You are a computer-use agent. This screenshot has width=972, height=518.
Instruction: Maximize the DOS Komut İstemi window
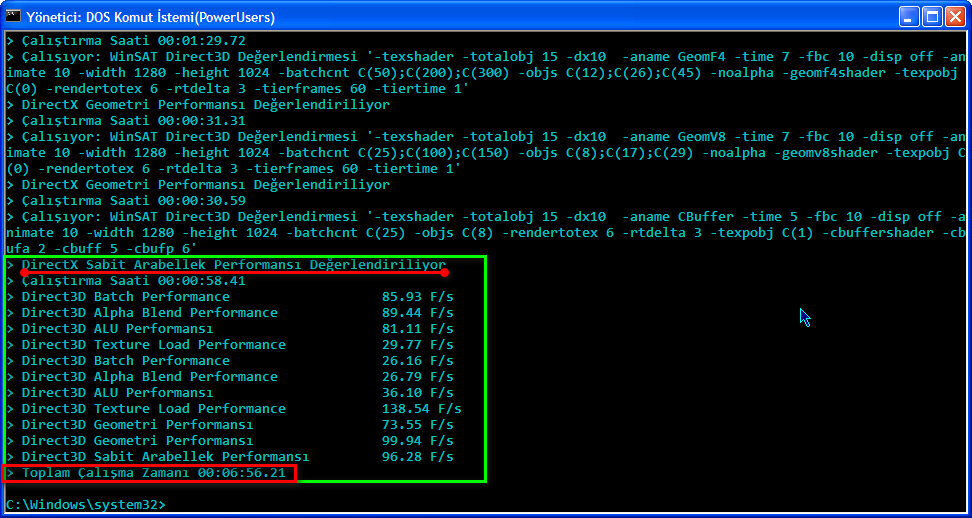(x=932, y=16)
